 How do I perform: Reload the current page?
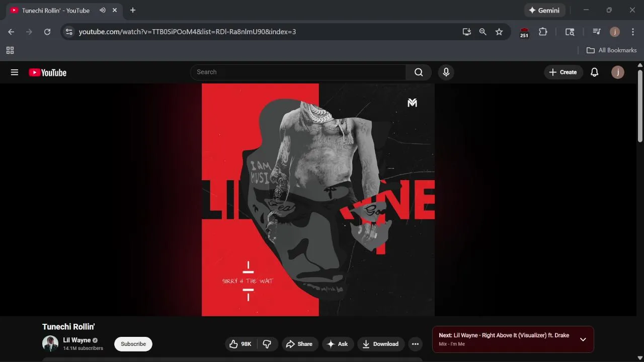(47, 32)
